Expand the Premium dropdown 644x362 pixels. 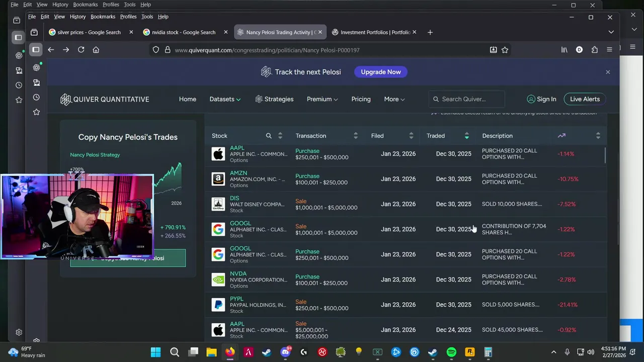322,99
